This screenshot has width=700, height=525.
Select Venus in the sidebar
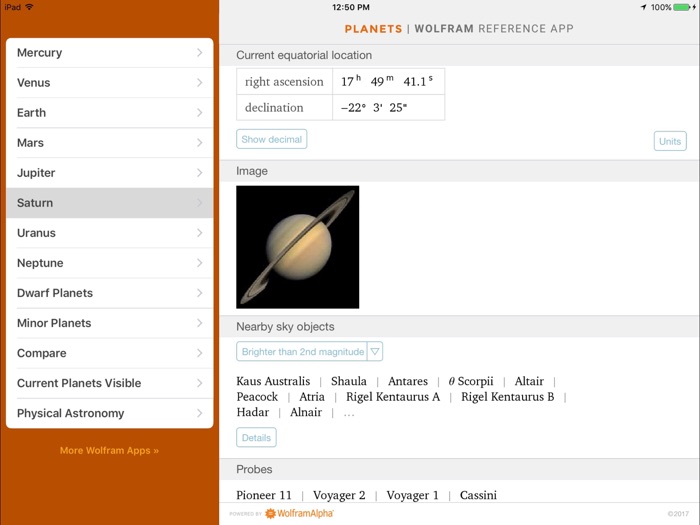109,83
